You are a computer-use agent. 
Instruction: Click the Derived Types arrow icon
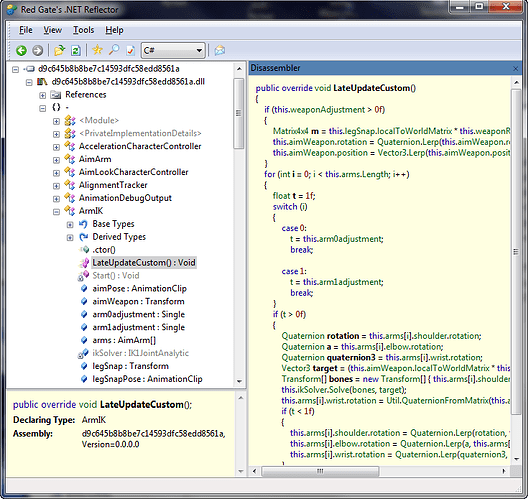[84, 237]
